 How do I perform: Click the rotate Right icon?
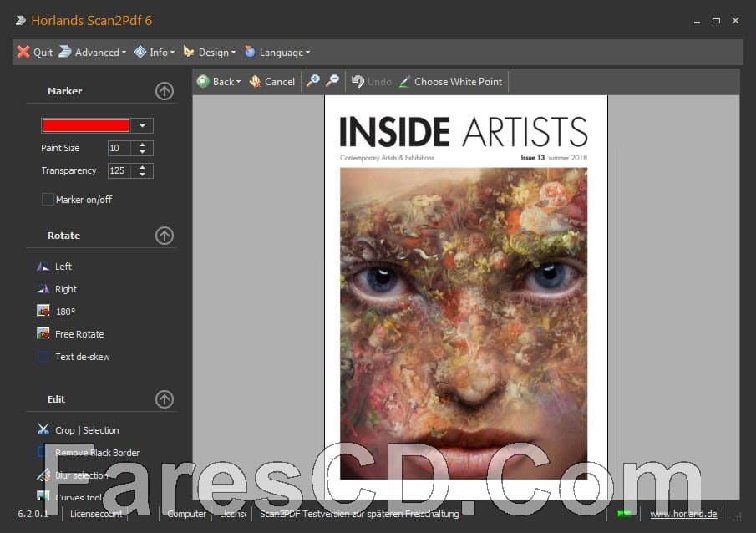click(43, 289)
